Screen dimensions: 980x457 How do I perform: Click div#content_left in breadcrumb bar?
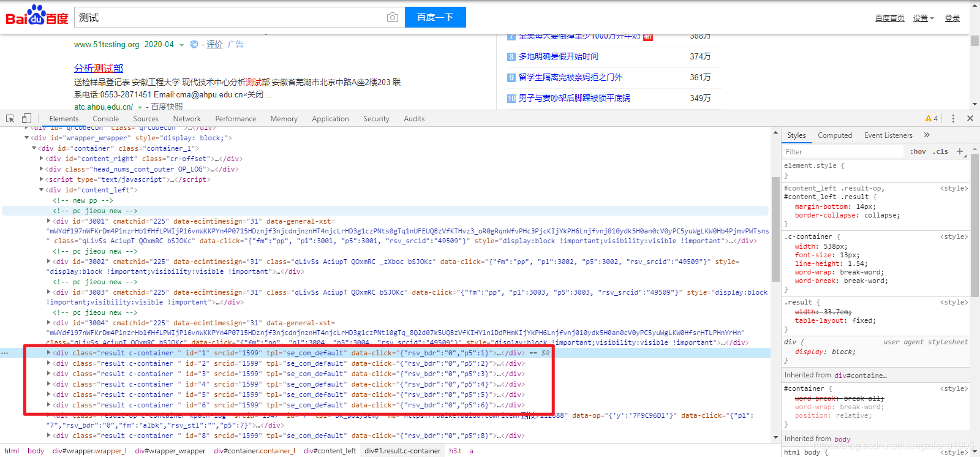[330, 451]
